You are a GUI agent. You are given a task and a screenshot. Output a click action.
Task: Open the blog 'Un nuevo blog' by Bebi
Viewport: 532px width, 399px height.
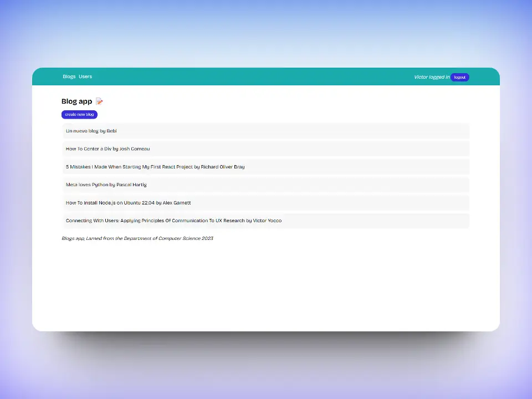[91, 131]
